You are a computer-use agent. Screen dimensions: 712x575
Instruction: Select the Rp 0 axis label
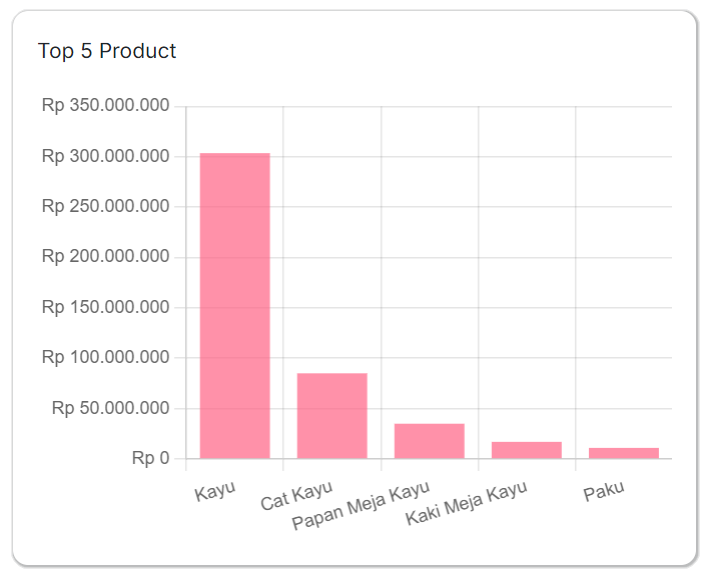pyautogui.click(x=150, y=458)
